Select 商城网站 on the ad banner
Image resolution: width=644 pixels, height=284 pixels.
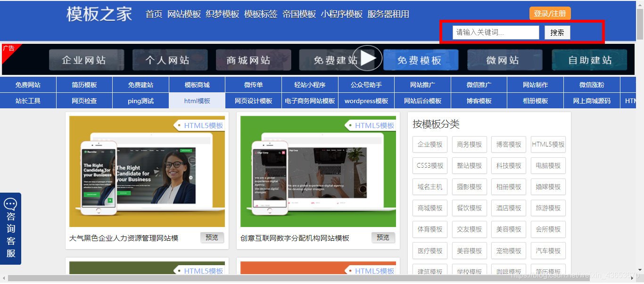coord(253,60)
